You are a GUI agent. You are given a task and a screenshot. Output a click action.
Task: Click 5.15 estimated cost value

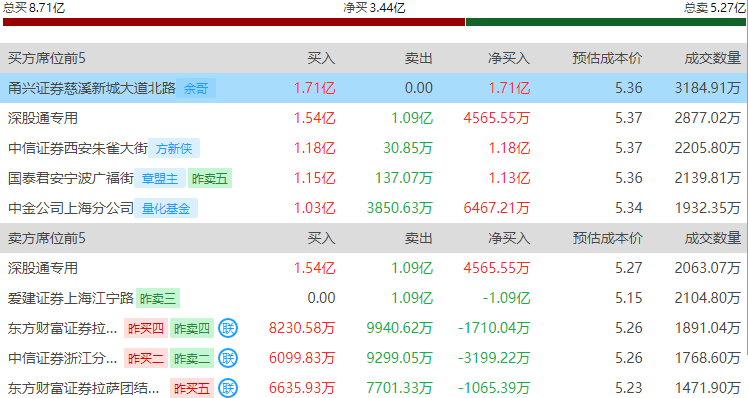628,299
